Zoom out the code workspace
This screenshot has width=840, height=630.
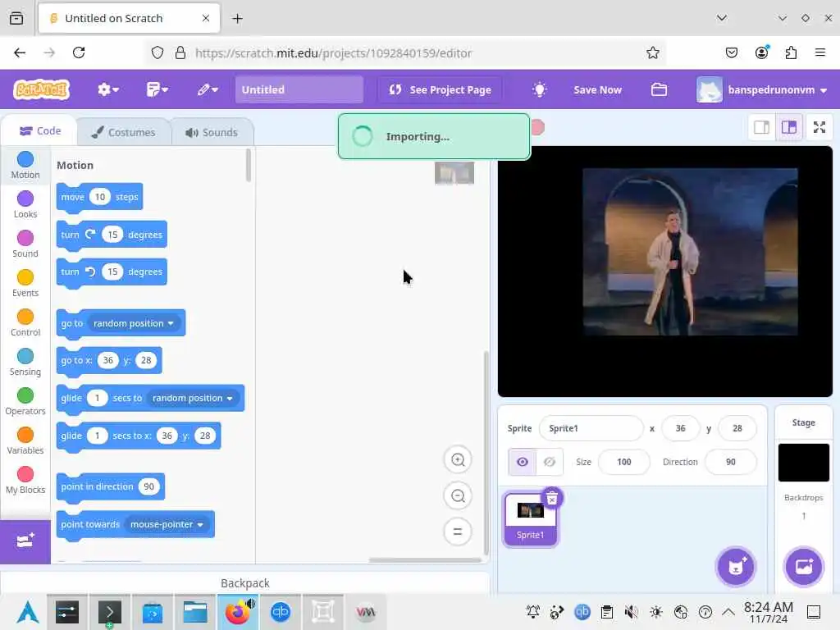pyautogui.click(x=458, y=496)
